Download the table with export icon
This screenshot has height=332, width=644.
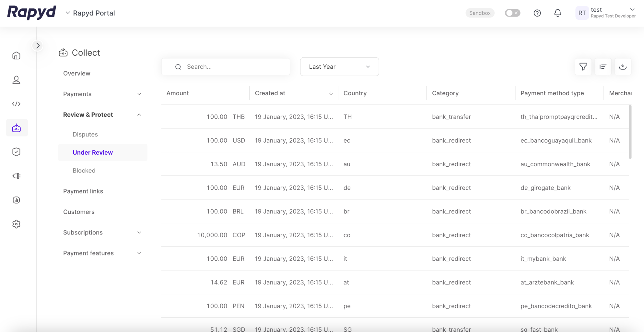(x=623, y=67)
